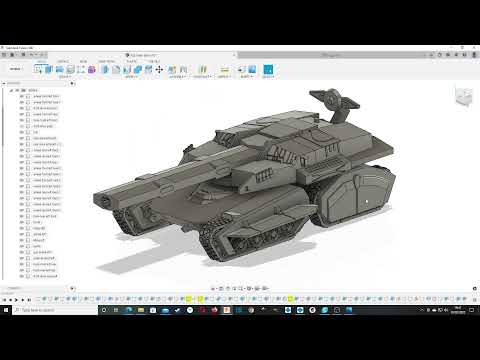This screenshot has width=480, height=360.
Task: Click the orange Fusion 360 taskbar icon
Action: (227, 310)
